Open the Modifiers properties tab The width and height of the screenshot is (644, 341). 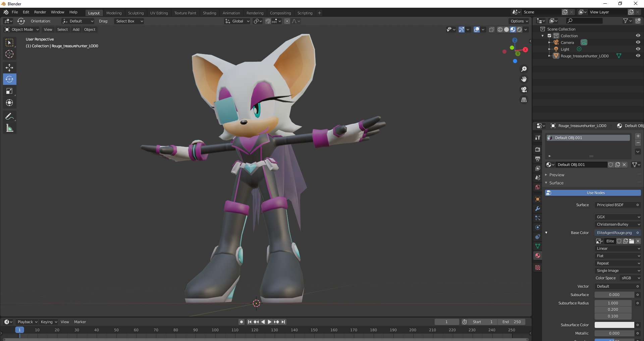tap(538, 209)
